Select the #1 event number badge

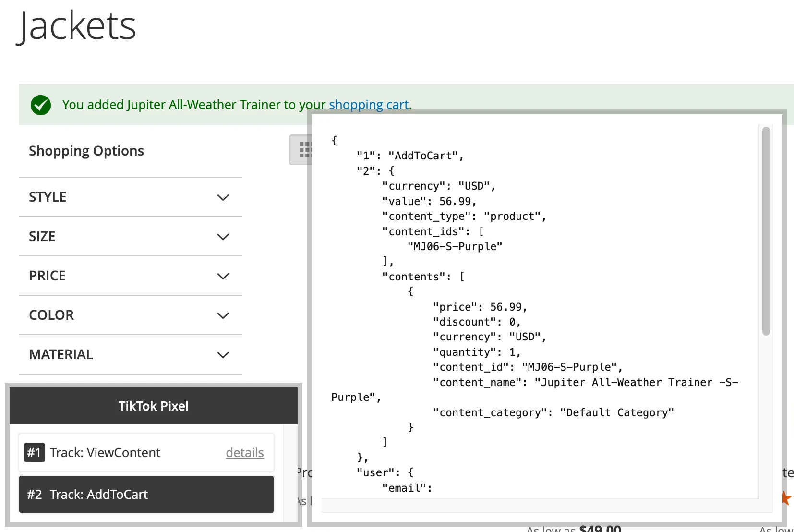pos(34,452)
